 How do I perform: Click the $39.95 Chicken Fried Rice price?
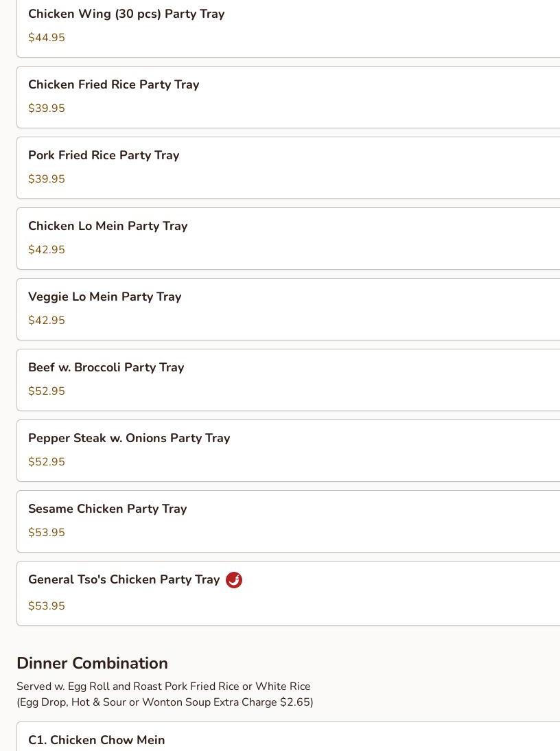(x=47, y=108)
